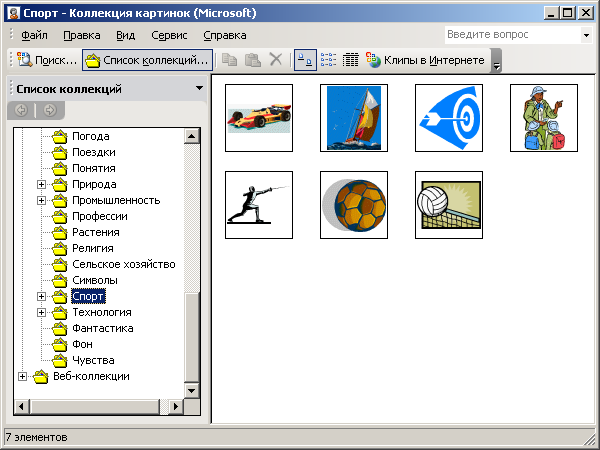Click the Введите вопрос help box
Screen dimensions: 600x450
(513, 35)
